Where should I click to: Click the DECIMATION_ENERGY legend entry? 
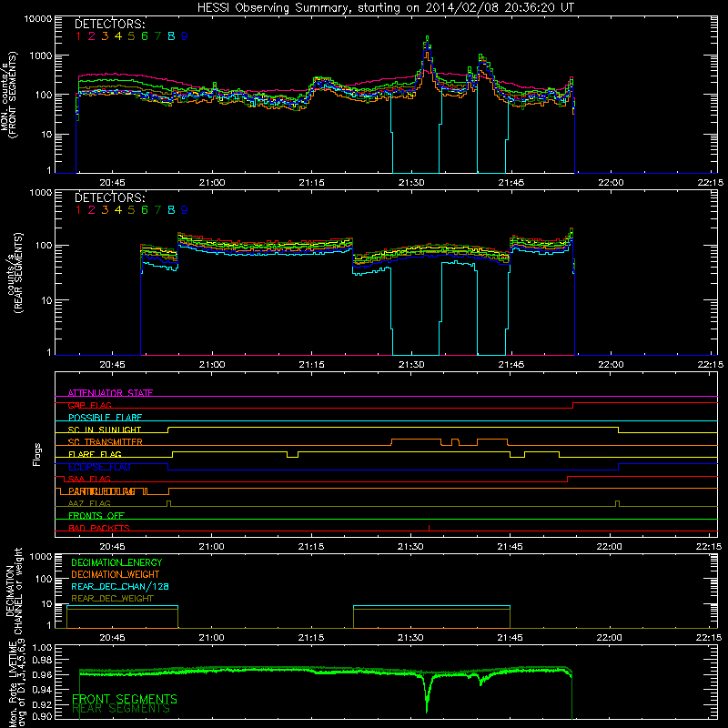116,562
